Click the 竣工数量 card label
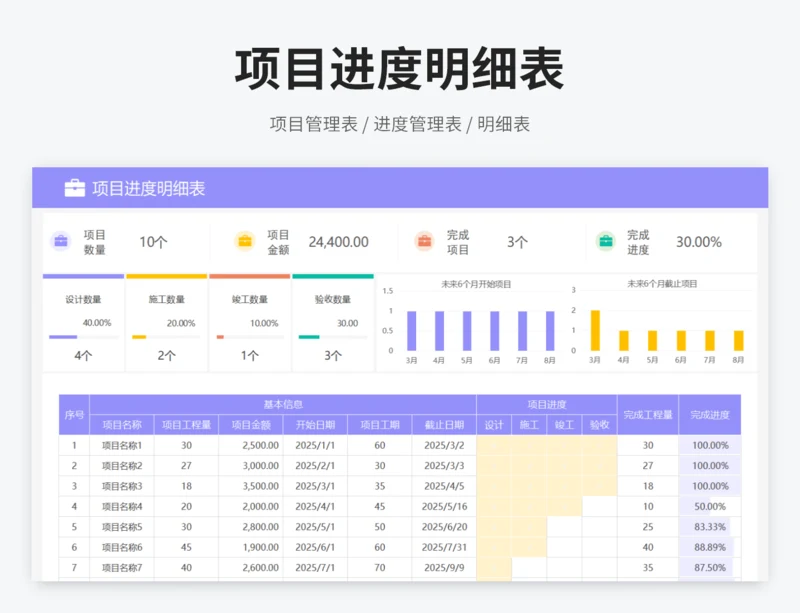 [249, 300]
